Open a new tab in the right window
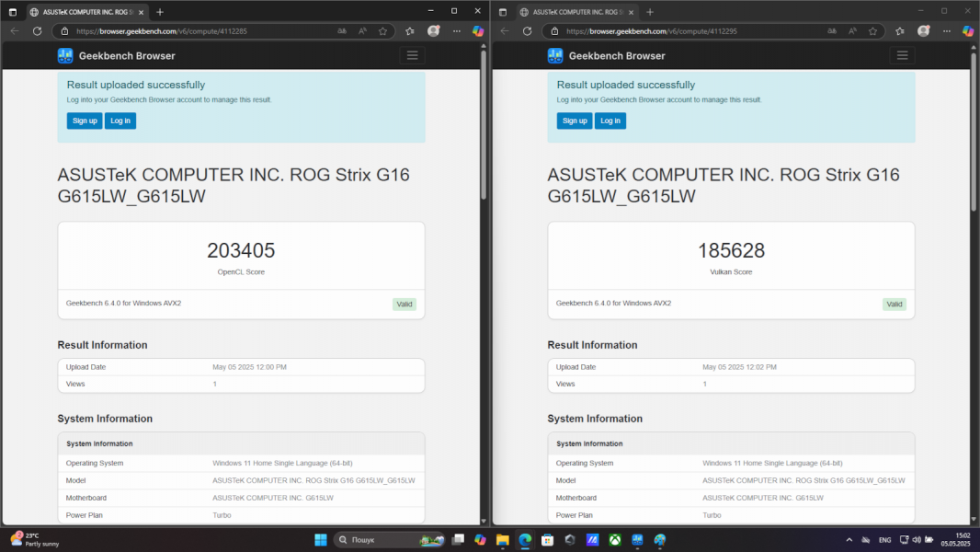The width and height of the screenshot is (980, 552). [650, 12]
